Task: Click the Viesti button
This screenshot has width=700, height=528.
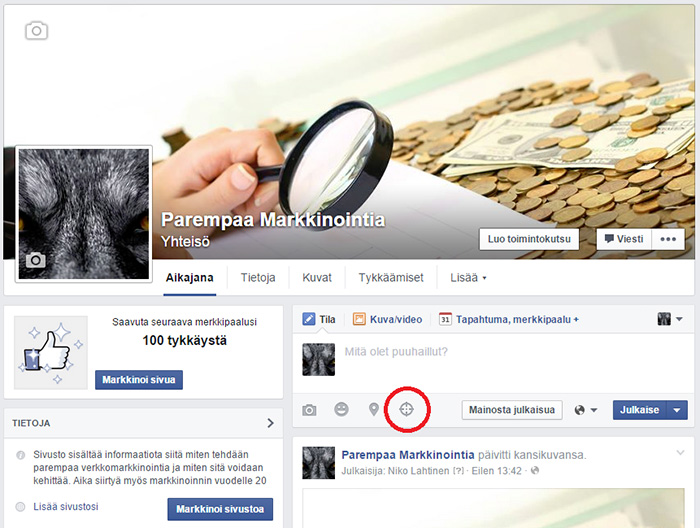Action: pyautogui.click(x=624, y=239)
